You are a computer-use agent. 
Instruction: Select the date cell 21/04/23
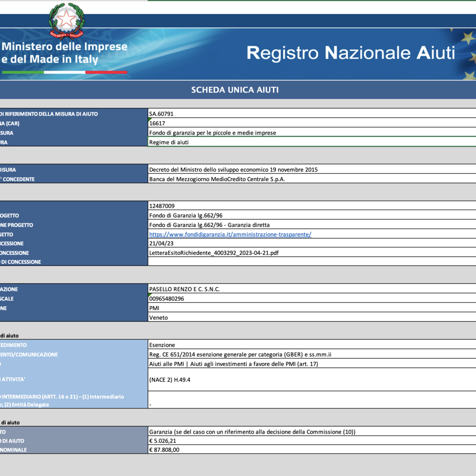(x=311, y=244)
